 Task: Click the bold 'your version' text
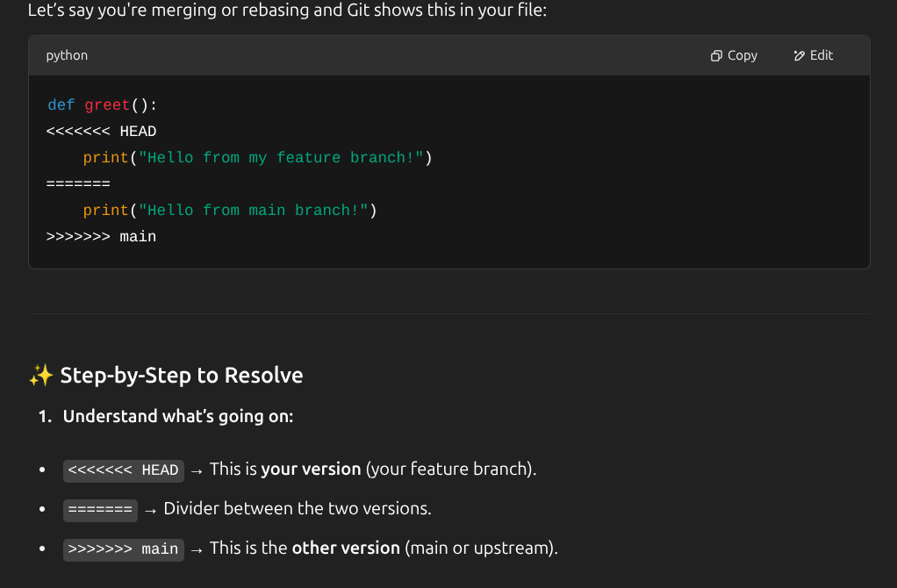tap(312, 469)
